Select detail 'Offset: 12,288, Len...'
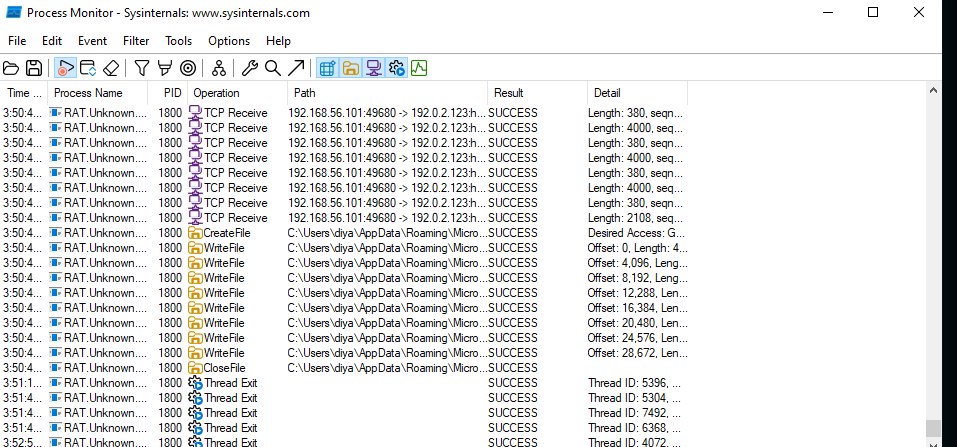Viewport: 957px width, 447px height. click(x=638, y=293)
